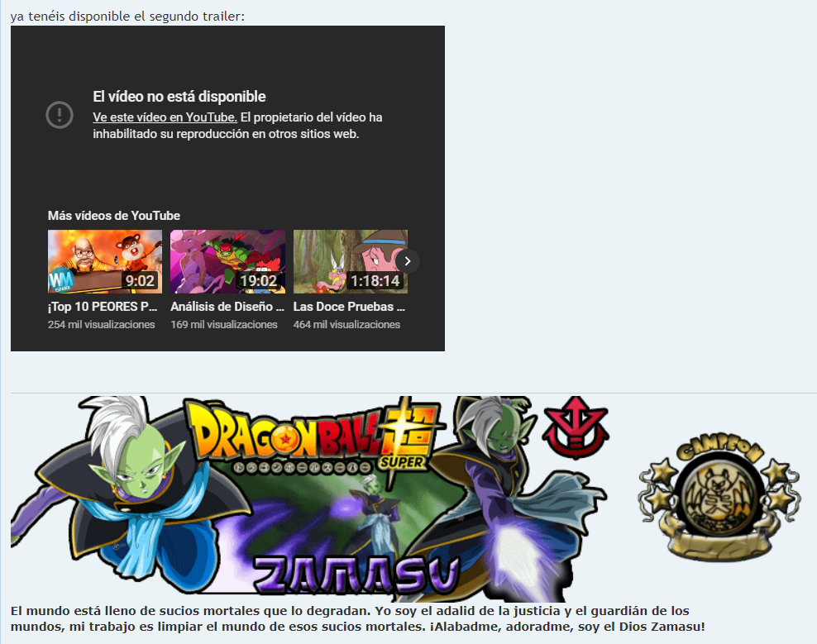817x644 pixels.
Task: Open the 'Ve este vídeo en YouTube' link
Action: coord(165,117)
